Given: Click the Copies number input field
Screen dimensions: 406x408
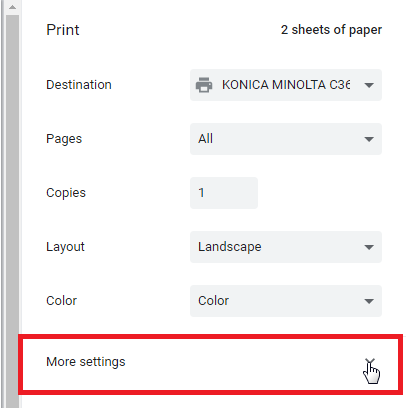Looking at the screenshot, I should (224, 193).
